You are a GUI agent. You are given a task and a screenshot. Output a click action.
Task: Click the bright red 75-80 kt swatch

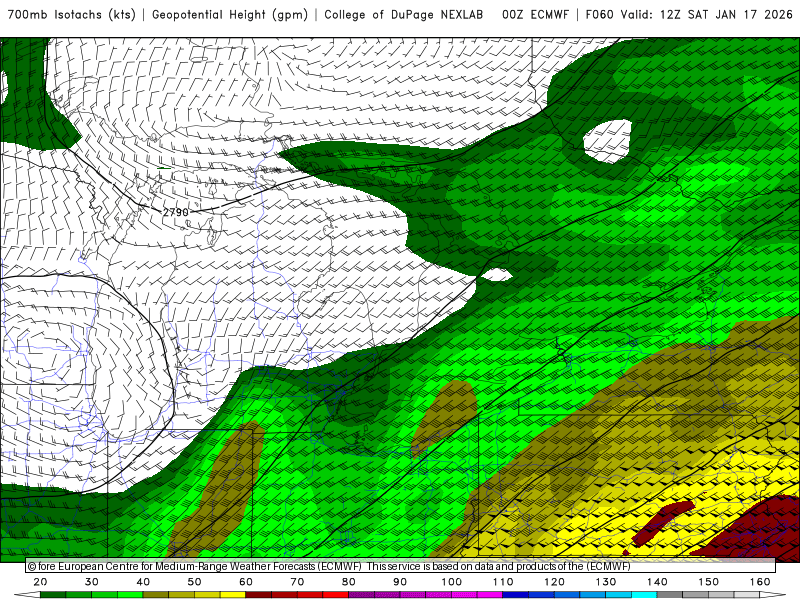(336, 595)
